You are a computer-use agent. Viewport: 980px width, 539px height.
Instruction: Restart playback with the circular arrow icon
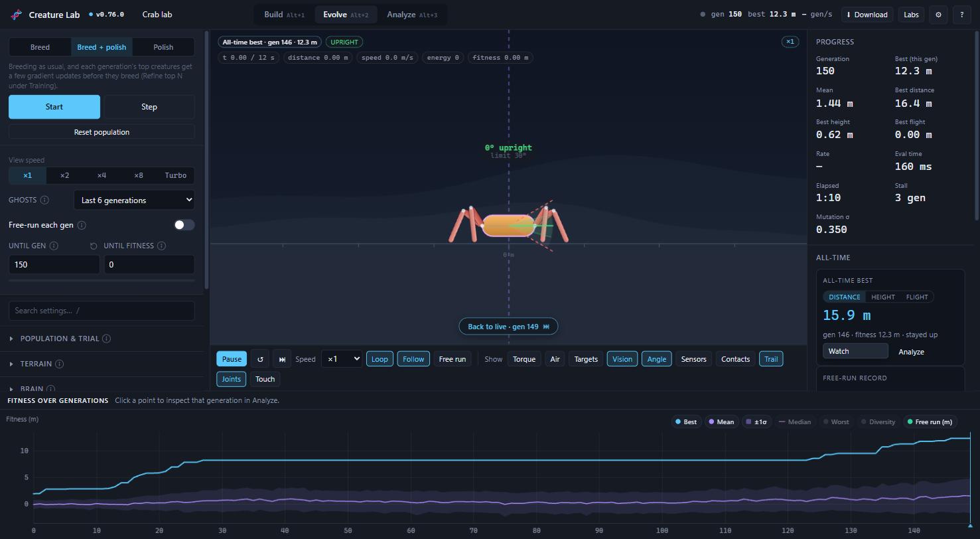point(260,359)
